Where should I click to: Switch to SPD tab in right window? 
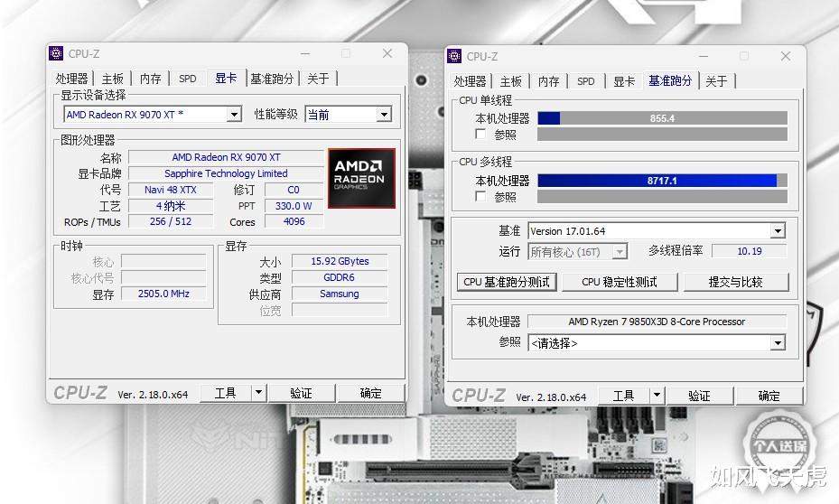point(586,81)
